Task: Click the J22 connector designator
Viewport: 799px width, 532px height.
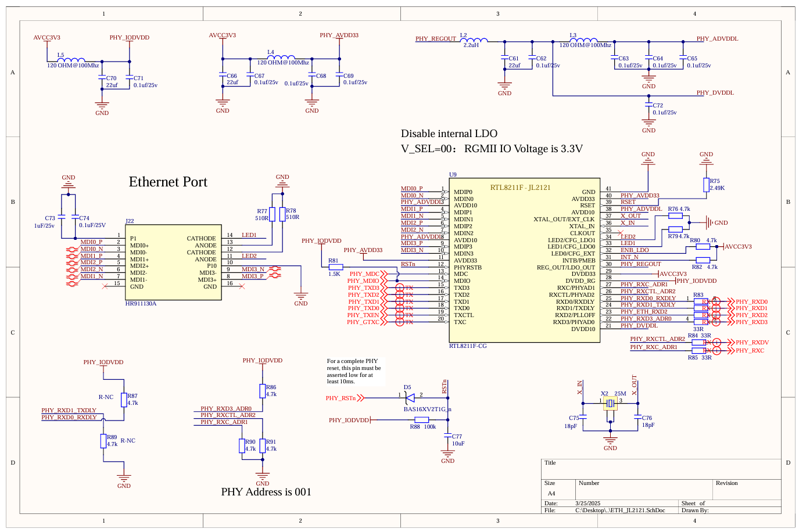Action: (130, 221)
